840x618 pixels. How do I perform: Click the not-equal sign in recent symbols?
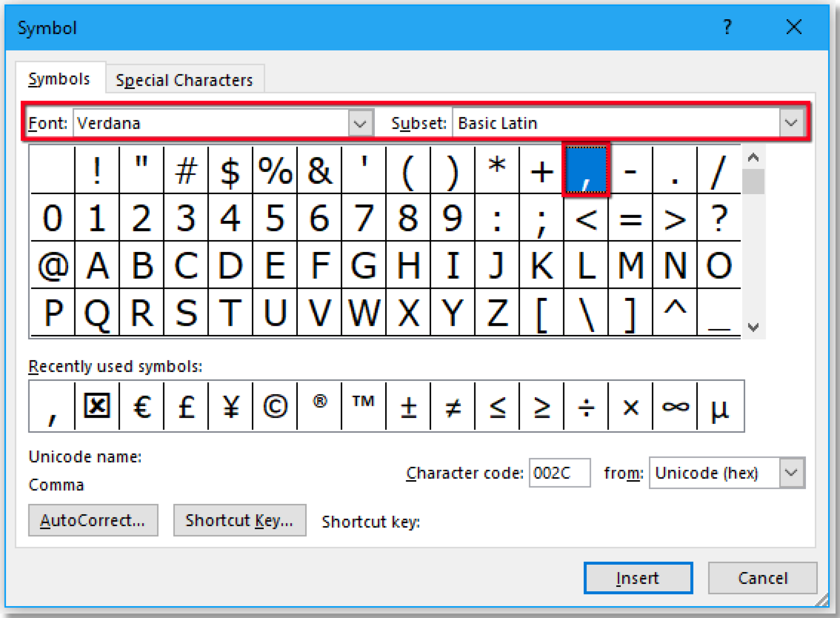tap(452, 406)
